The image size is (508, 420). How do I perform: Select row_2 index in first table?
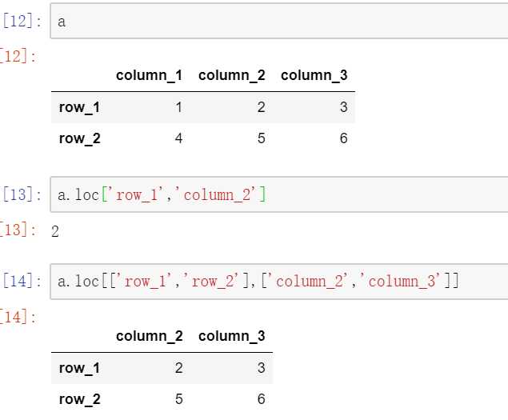pyautogui.click(x=80, y=138)
